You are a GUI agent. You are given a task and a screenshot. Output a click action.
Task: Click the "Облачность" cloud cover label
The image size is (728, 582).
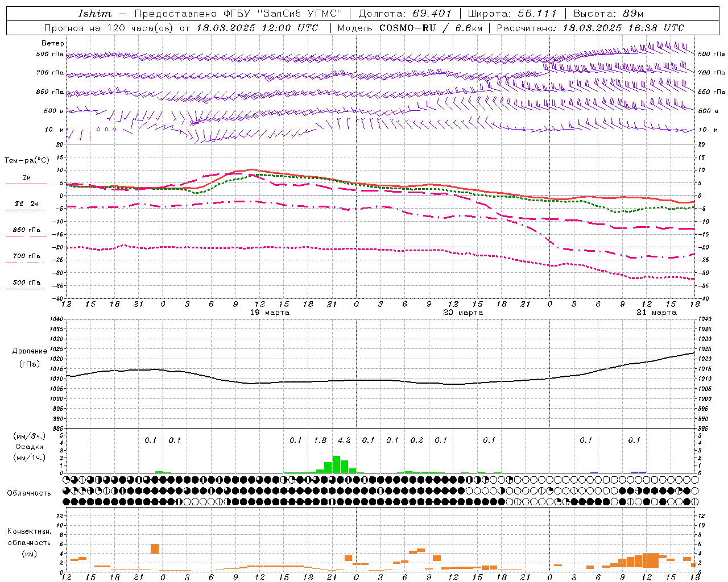point(29,493)
